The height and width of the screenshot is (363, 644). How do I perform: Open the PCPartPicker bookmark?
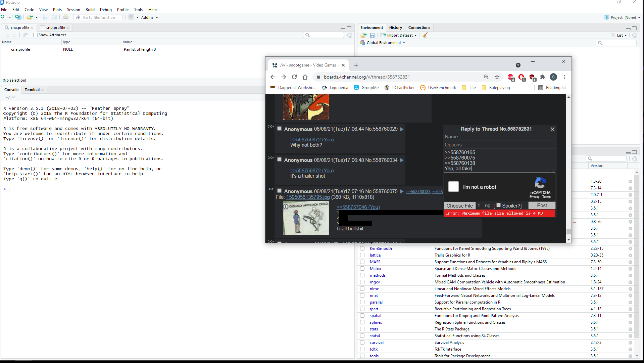pos(400,88)
